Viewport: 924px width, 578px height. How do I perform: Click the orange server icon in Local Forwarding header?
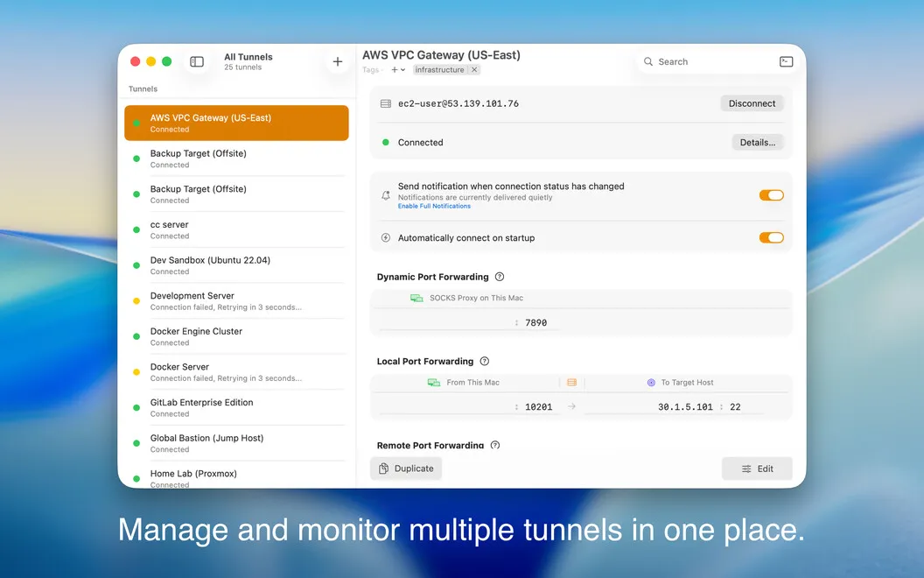click(x=571, y=383)
